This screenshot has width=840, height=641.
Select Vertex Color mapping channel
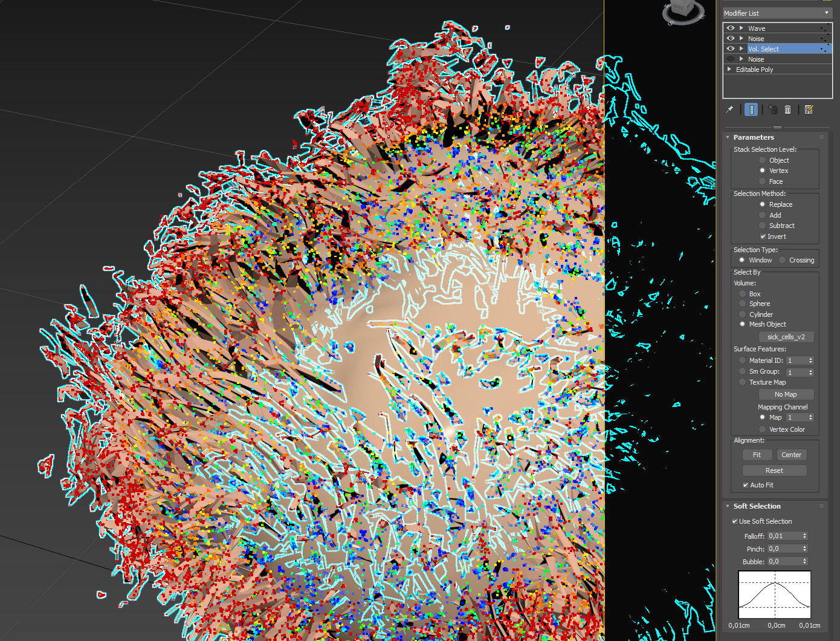[763, 429]
